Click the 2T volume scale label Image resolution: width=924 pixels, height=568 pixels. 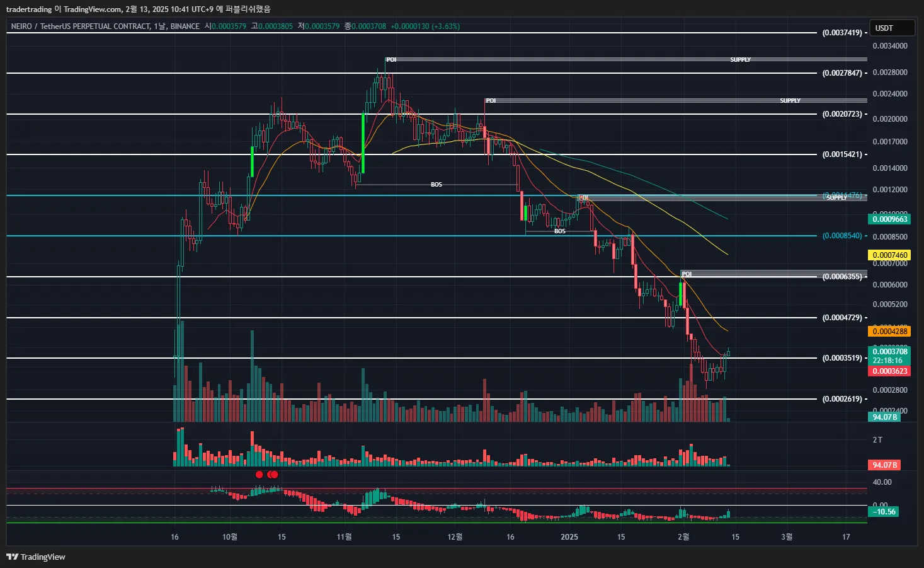click(x=877, y=440)
